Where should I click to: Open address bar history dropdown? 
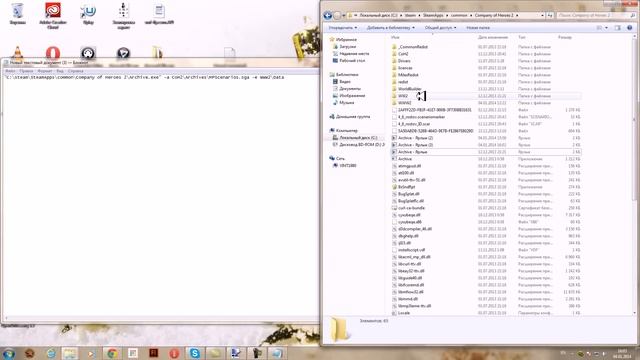(x=542, y=16)
